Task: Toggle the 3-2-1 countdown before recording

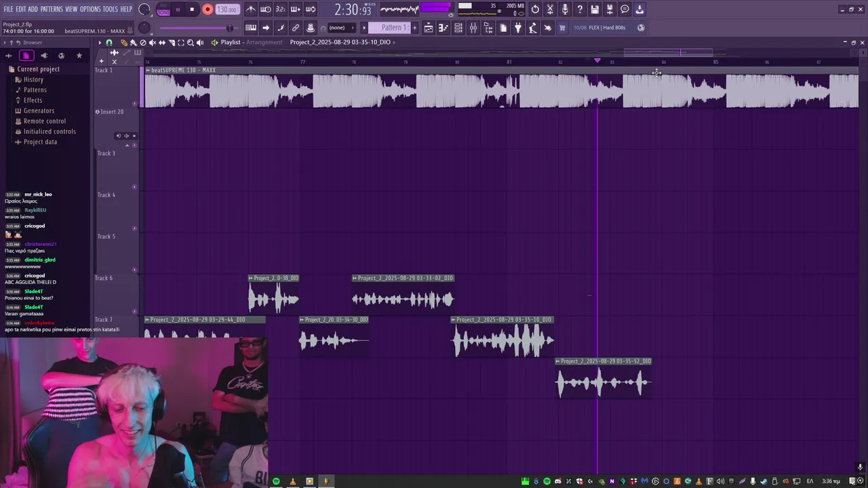Action: (280, 9)
